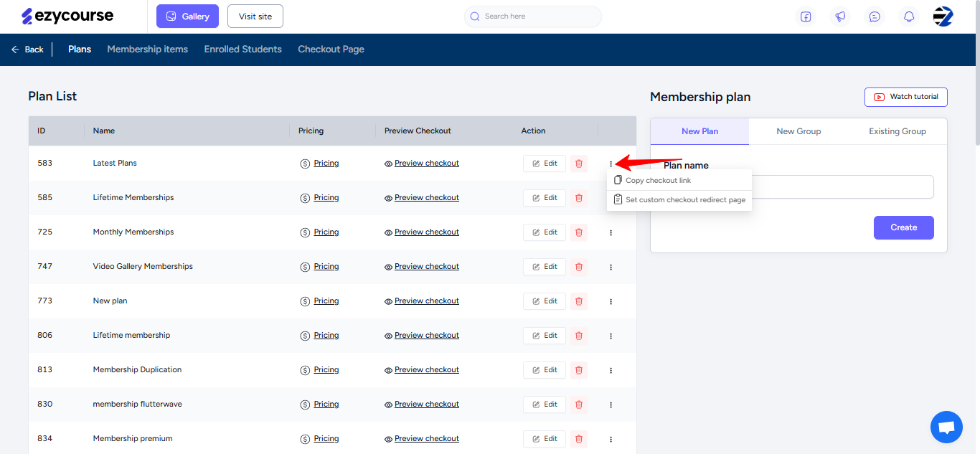Image resolution: width=980 pixels, height=454 pixels.
Task: Edit the Video Gallery Memberships plan
Action: pos(545,267)
